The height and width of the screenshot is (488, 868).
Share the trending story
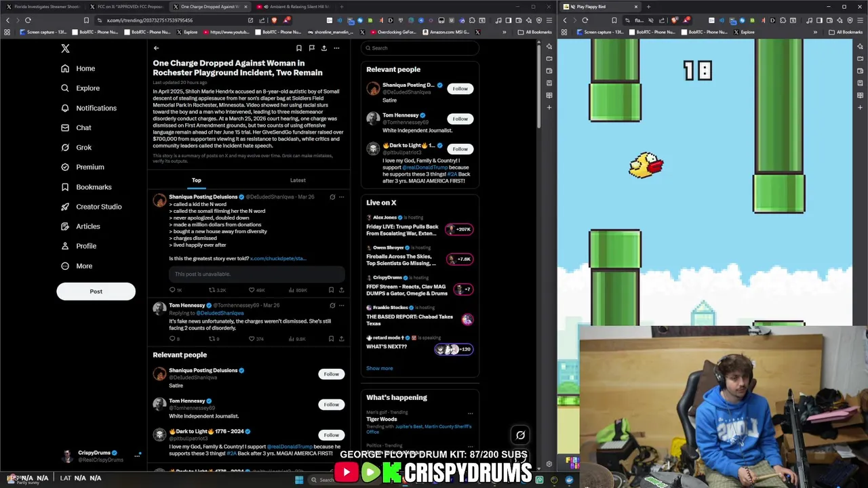pyautogui.click(x=324, y=48)
